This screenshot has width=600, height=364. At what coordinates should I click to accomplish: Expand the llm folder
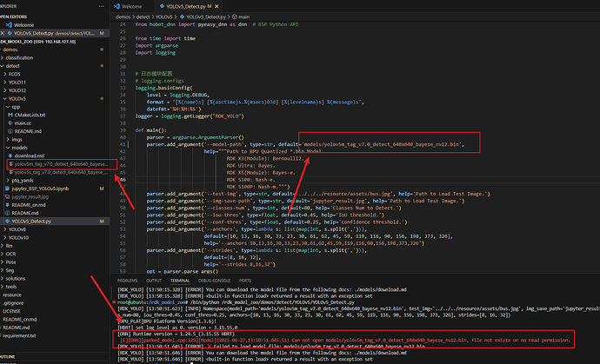[9, 246]
